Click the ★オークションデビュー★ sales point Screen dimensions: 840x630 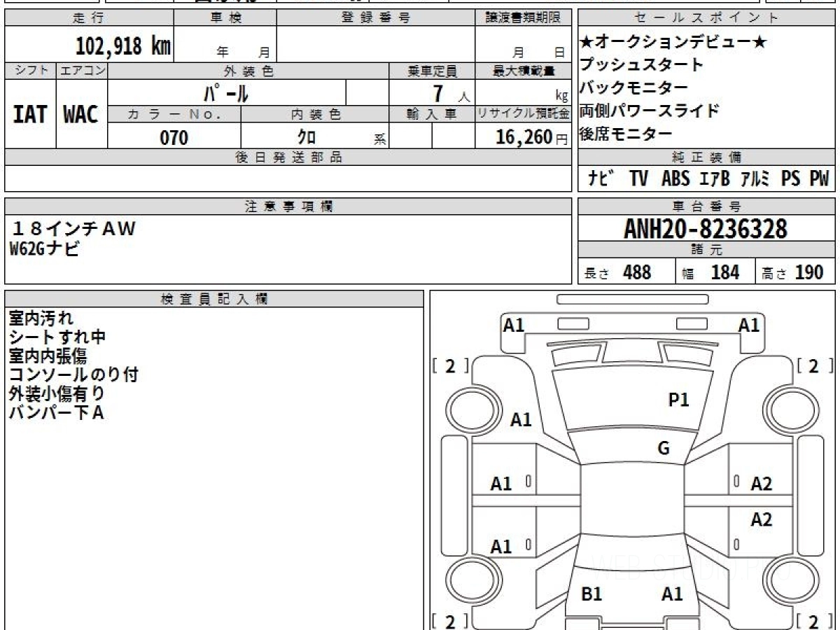point(674,42)
